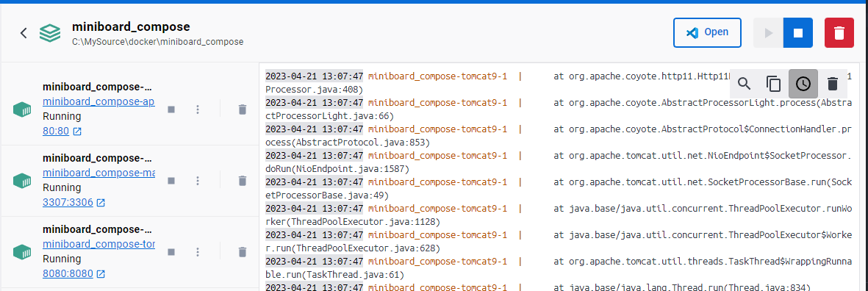This screenshot has width=868, height=291.
Task: Delete the container with port 8080:8080
Action: pos(242,252)
